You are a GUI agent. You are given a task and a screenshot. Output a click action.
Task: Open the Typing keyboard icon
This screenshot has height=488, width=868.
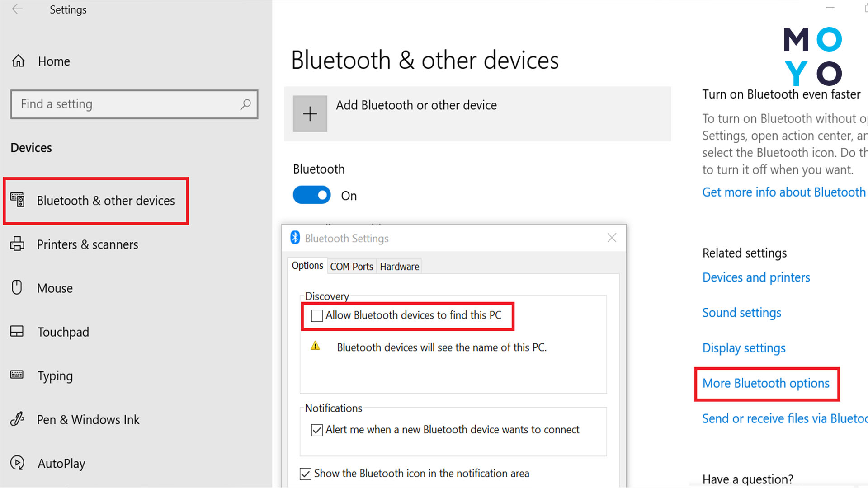tap(17, 375)
